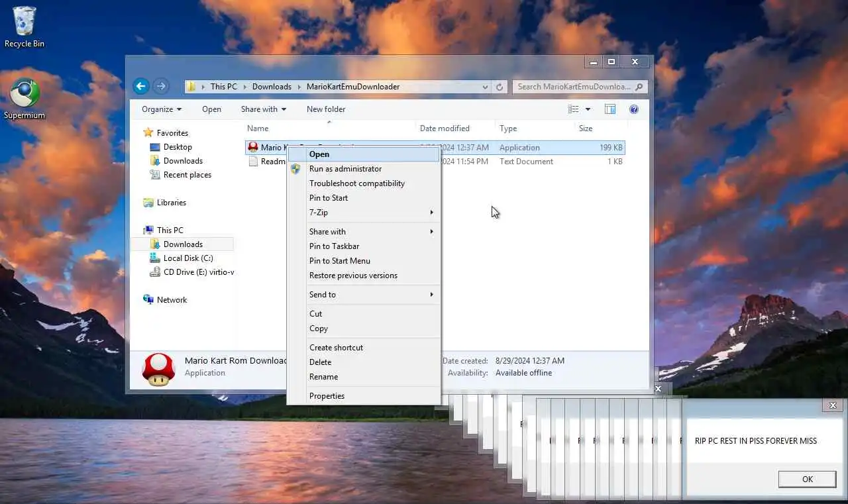This screenshot has width=848, height=504.
Task: Toggle the preview pane icon
Action: point(610,109)
